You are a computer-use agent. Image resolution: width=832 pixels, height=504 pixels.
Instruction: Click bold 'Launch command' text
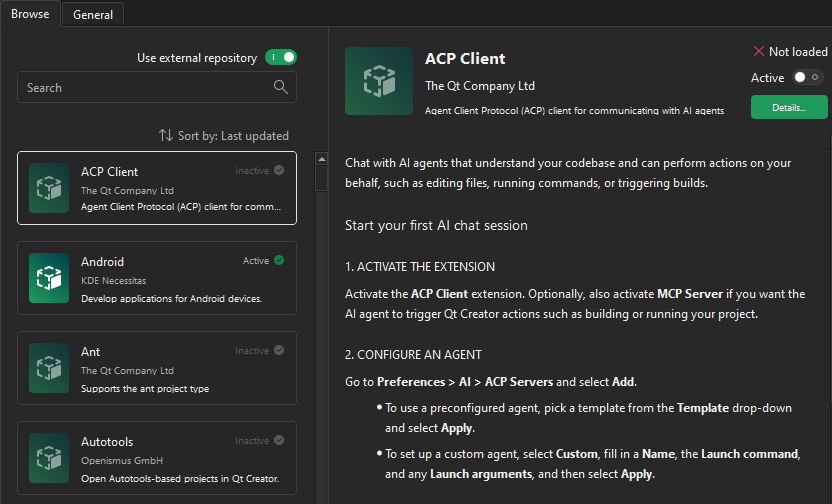tap(750, 454)
